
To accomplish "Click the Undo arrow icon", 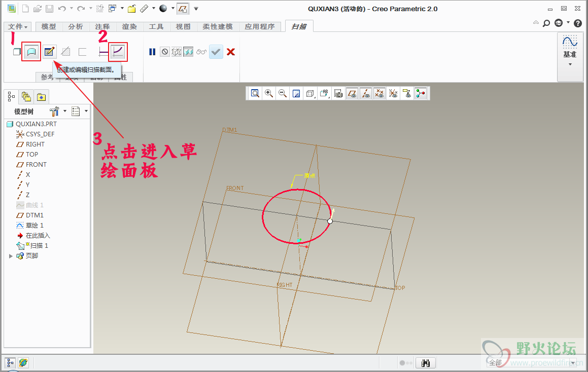I will (x=62, y=8).
